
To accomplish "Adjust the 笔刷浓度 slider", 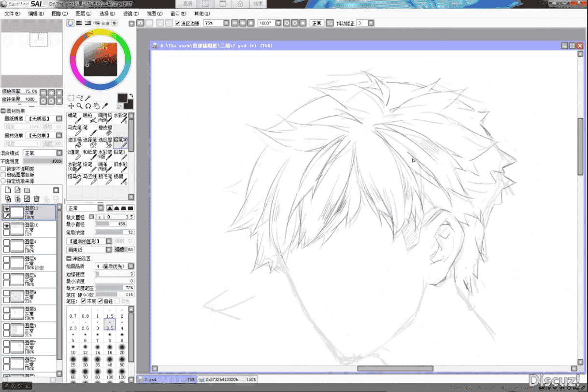I will pos(114,232).
